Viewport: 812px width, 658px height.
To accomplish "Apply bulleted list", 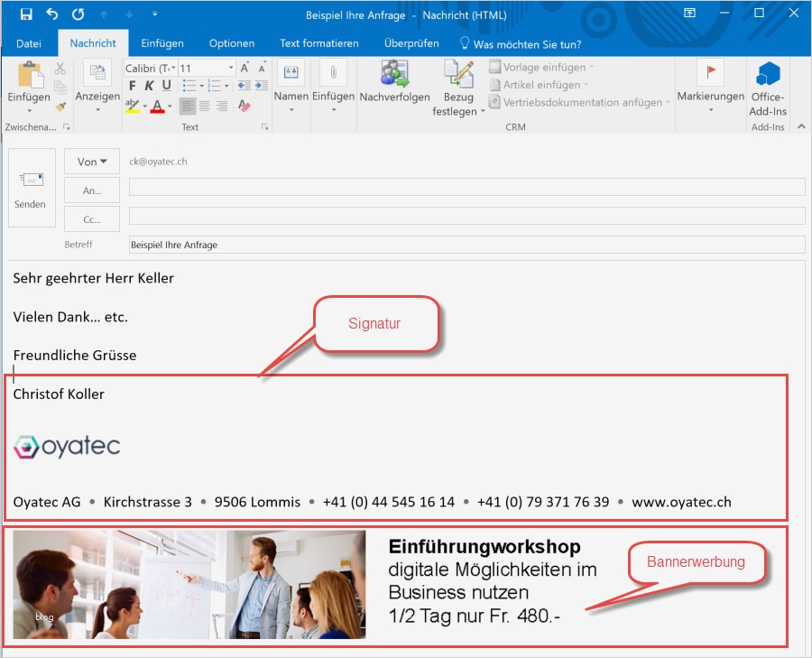I will point(189,86).
